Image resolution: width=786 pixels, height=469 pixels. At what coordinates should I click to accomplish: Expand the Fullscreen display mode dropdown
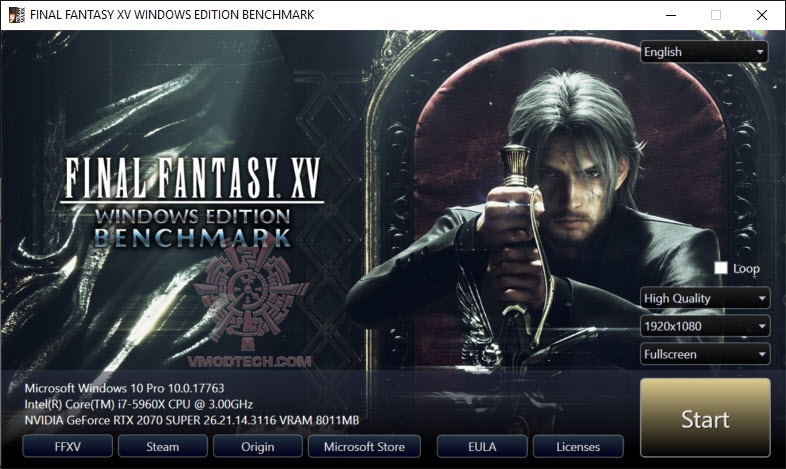coord(705,354)
